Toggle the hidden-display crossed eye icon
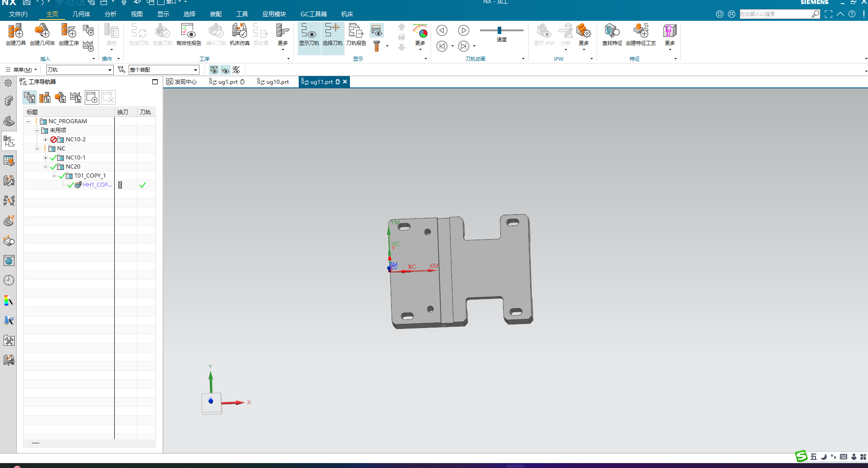This screenshot has height=468, width=868. tap(236, 70)
